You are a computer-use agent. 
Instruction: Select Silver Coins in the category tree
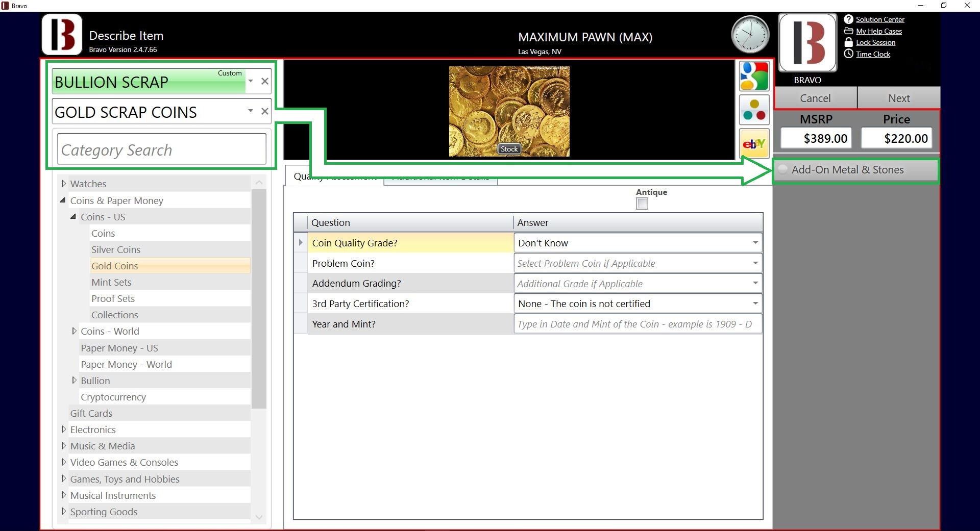click(x=116, y=249)
